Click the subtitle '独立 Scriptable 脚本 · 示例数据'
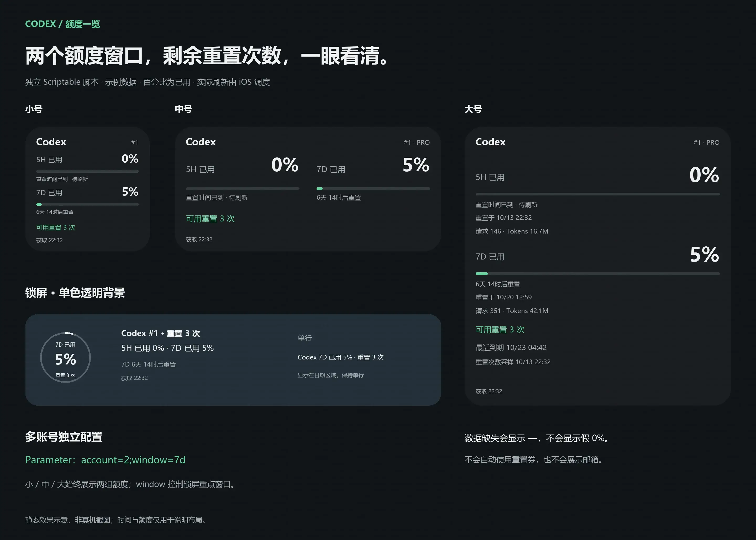Viewport: 756px width, 540px height. [81, 82]
